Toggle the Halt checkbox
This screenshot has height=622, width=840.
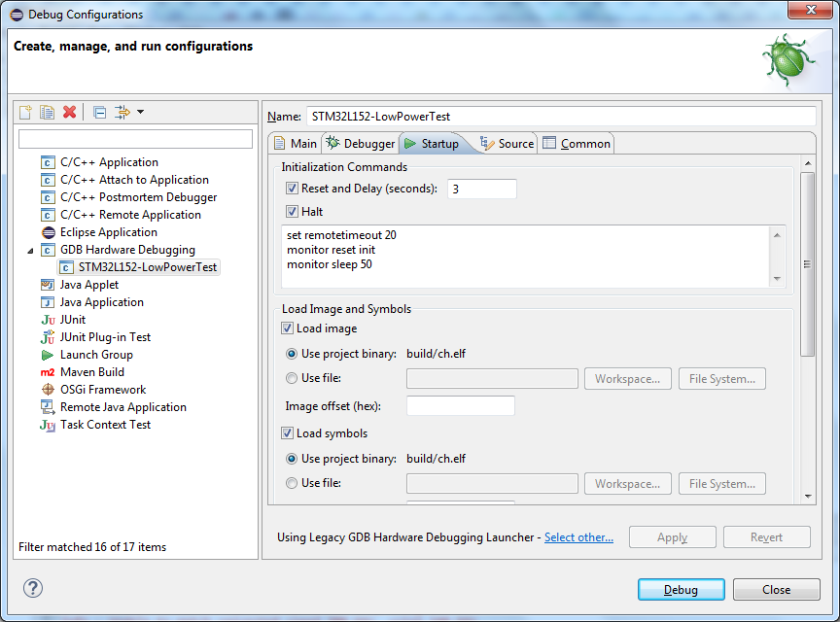(292, 212)
